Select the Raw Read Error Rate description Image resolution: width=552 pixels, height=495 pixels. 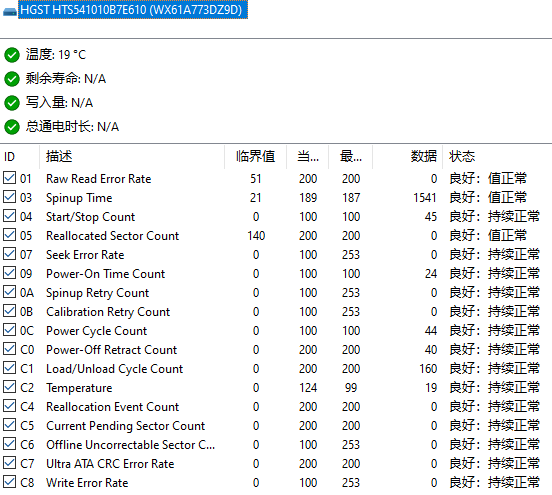coord(99,179)
